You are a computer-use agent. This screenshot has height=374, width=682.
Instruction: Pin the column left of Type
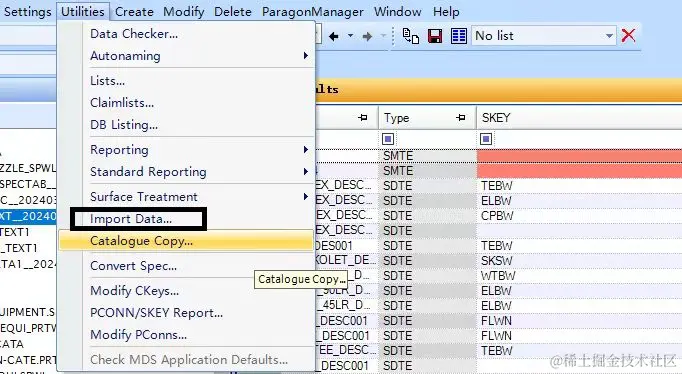pos(362,117)
